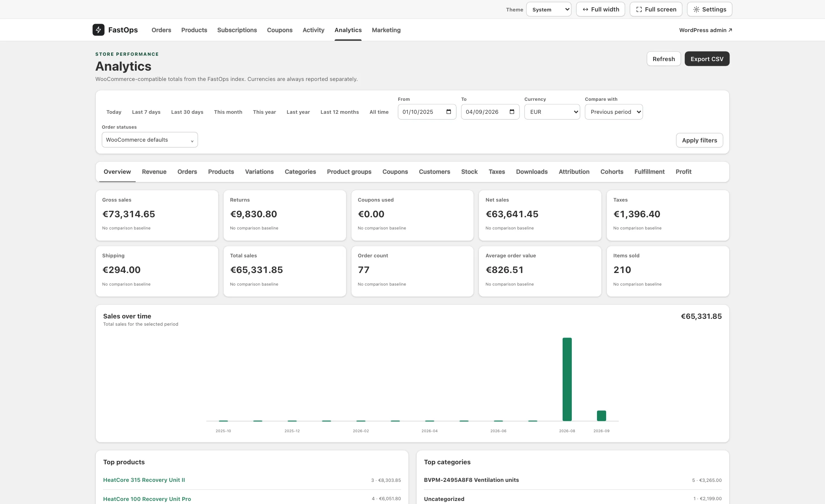
Task: Switch to the Taxes report tab
Action: [x=497, y=172]
